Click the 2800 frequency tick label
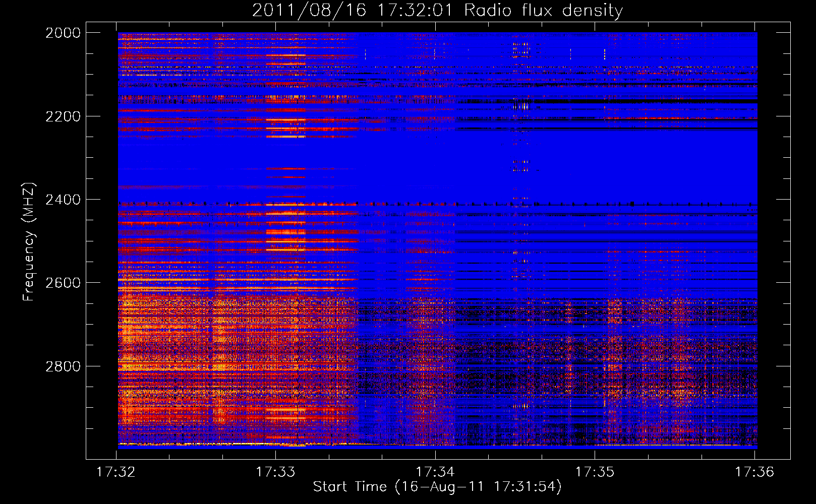 coord(63,366)
